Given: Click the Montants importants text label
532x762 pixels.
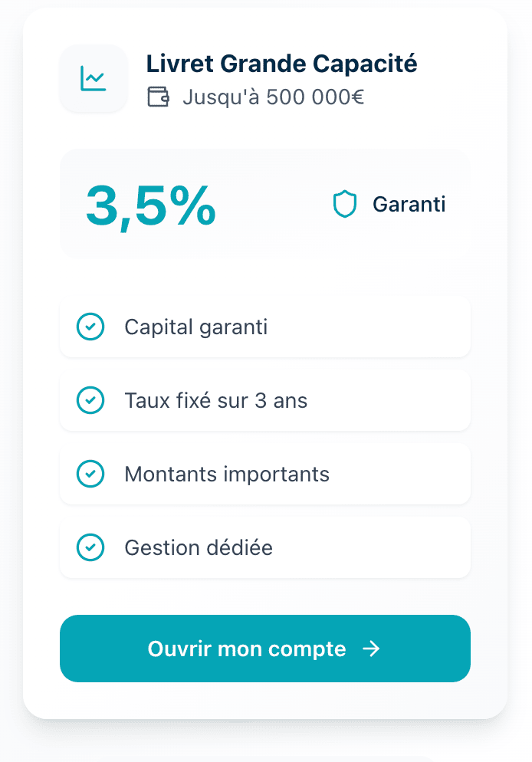Looking at the screenshot, I should [x=227, y=474].
